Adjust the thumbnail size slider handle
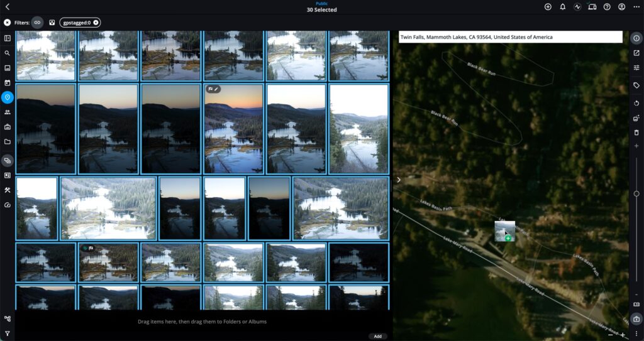Viewport: 644px width, 341px height. pos(636,194)
